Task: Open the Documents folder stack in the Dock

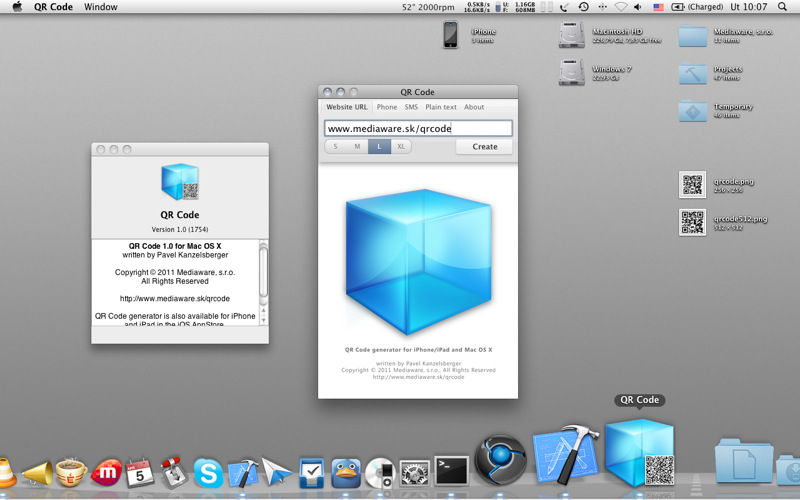Action: click(x=744, y=461)
